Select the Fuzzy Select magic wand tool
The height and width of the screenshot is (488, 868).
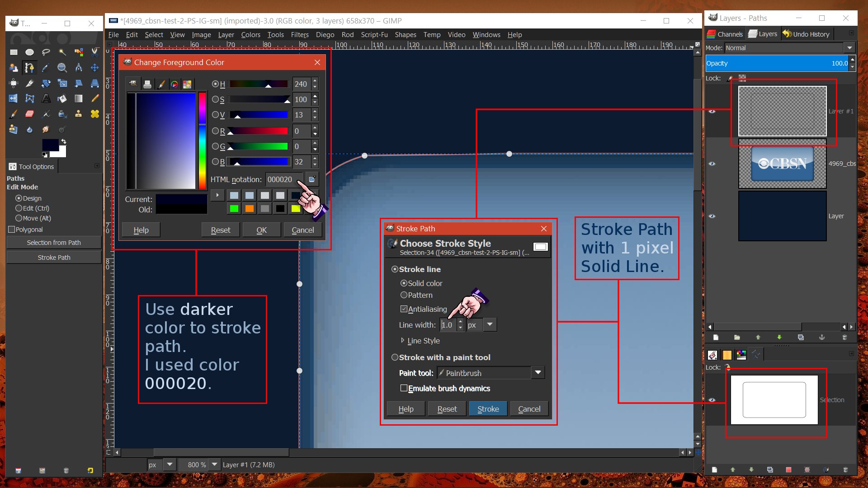(62, 52)
